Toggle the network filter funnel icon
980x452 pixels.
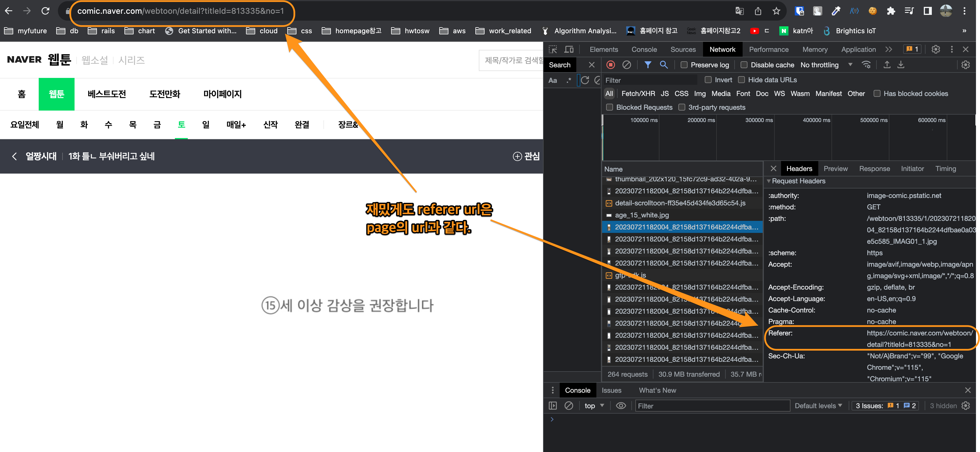point(647,65)
